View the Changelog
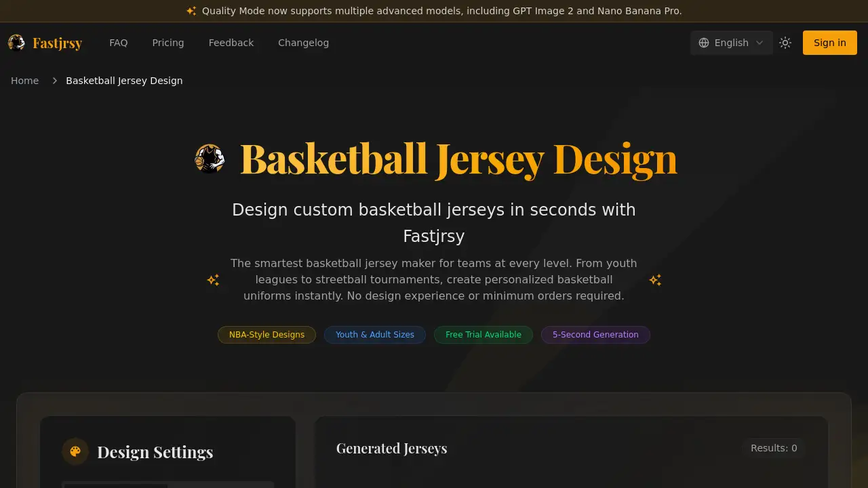Image resolution: width=868 pixels, height=488 pixels. (x=303, y=43)
